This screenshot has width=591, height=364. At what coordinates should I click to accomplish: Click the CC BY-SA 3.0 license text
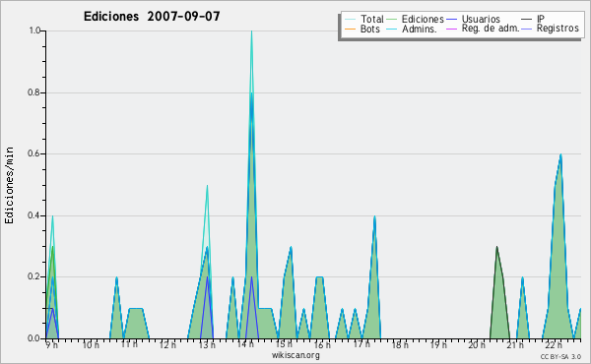tap(560, 357)
